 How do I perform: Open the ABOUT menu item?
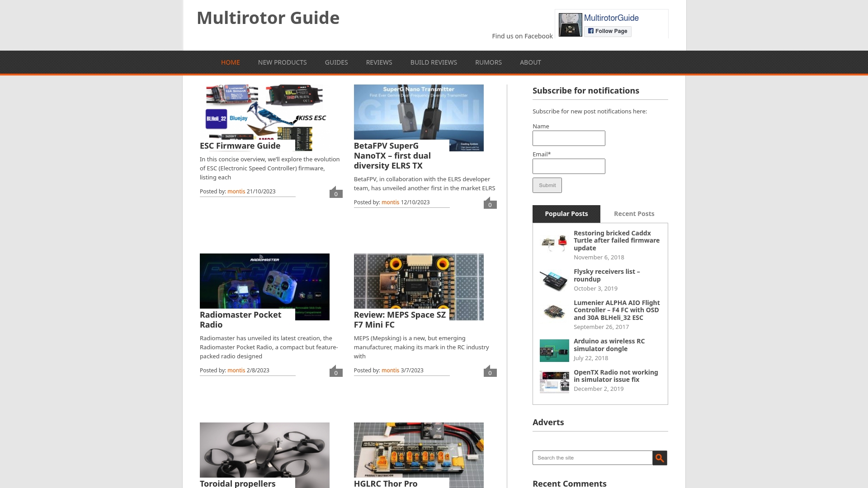tap(530, 62)
